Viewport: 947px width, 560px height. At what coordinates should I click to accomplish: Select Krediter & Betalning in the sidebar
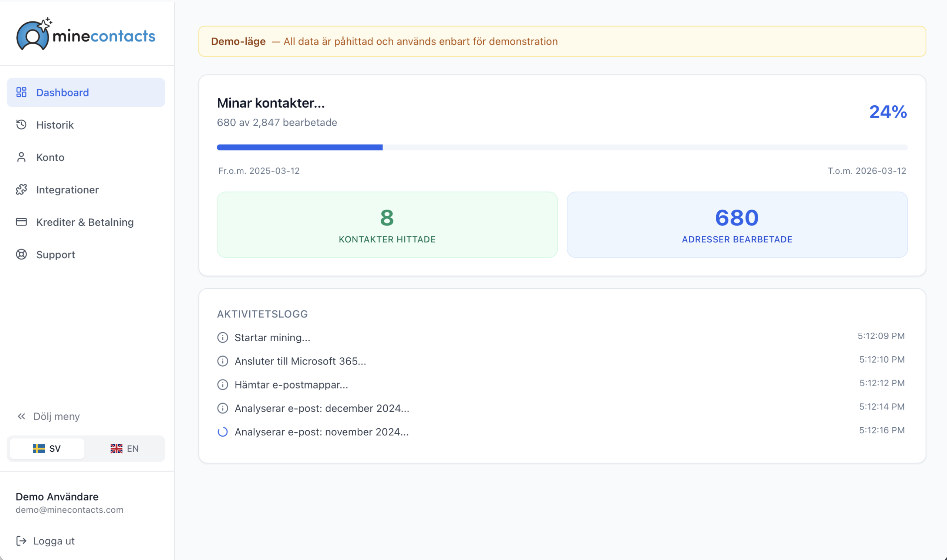[x=86, y=222]
